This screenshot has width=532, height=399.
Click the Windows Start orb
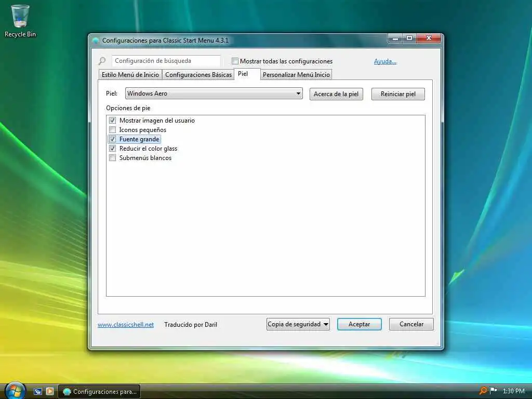(14, 391)
